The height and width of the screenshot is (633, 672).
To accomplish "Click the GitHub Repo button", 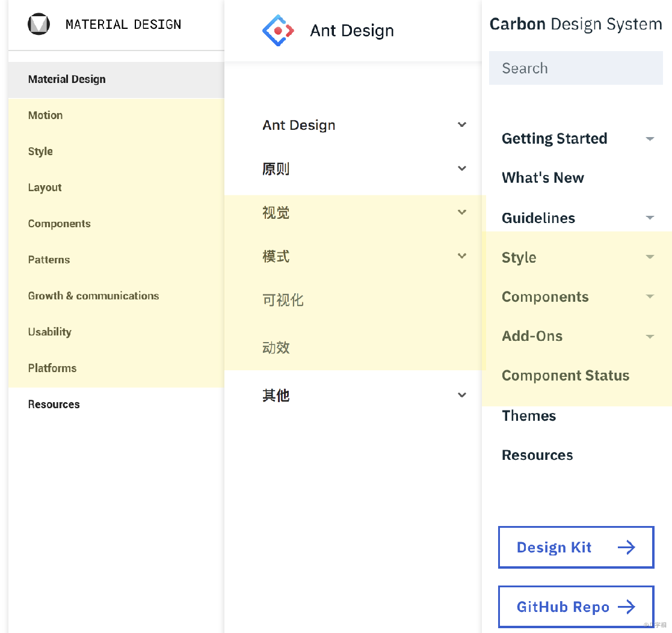I will [x=576, y=607].
